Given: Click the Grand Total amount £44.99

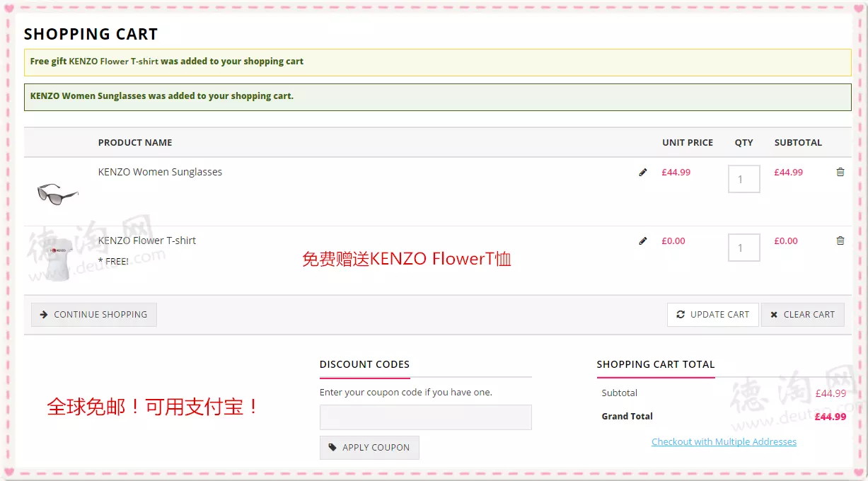Looking at the screenshot, I should coord(831,417).
